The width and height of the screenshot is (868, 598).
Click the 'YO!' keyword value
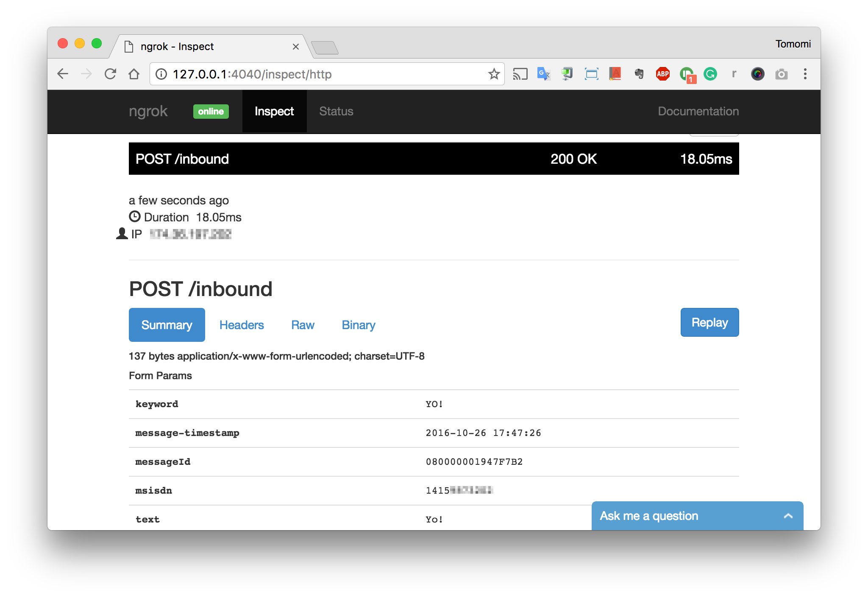[434, 404]
